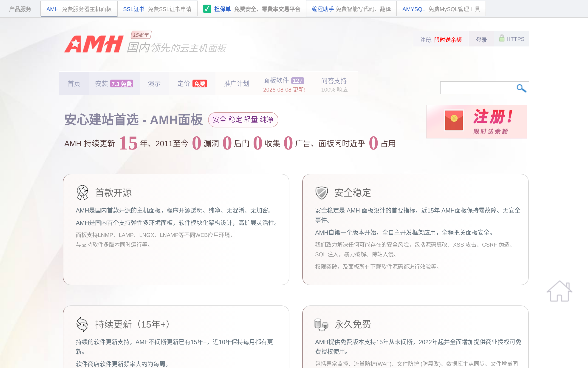
Task: Click the 登录 login button
Action: point(481,40)
